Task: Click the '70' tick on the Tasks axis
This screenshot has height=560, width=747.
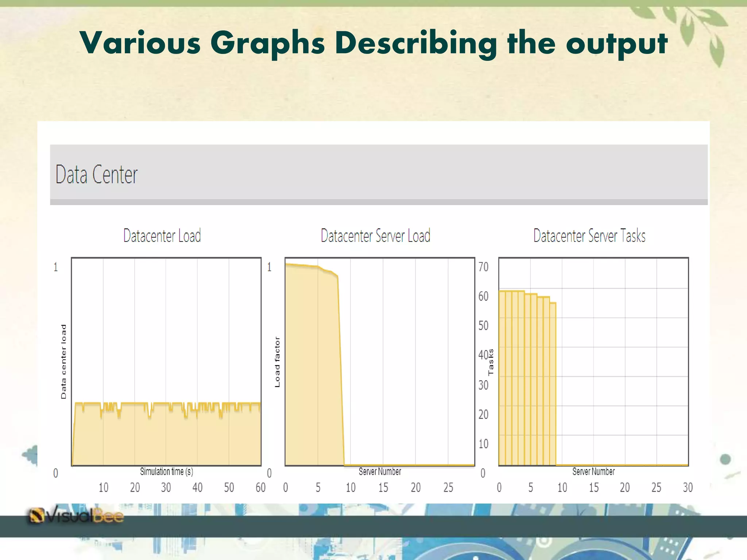Action: (483, 267)
